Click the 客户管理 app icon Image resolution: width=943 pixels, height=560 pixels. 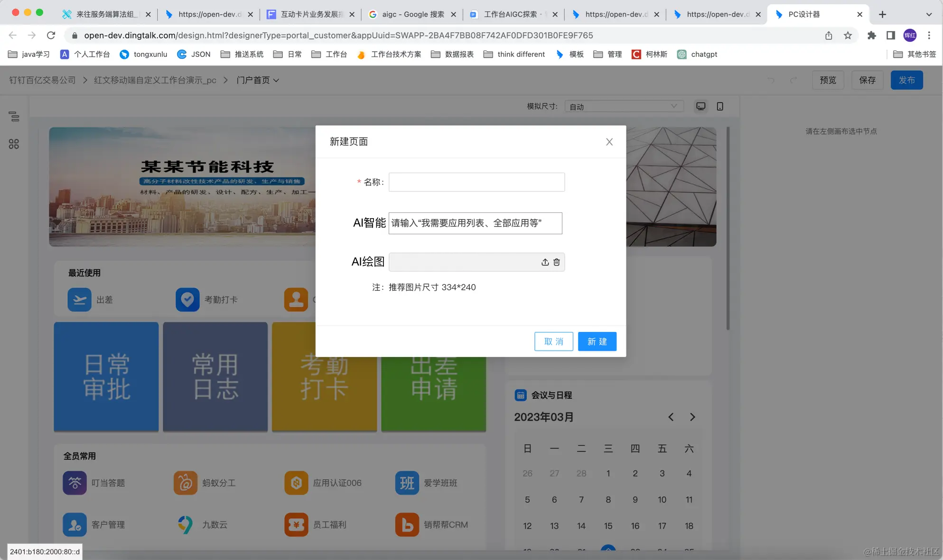75,524
